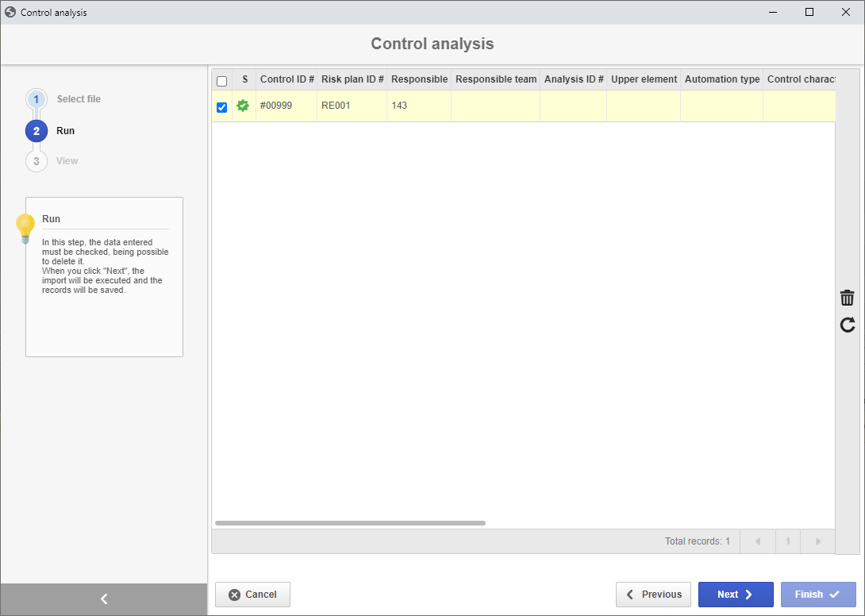Collapse the left wizard panel
This screenshot has width=865, height=616.
tap(104, 599)
